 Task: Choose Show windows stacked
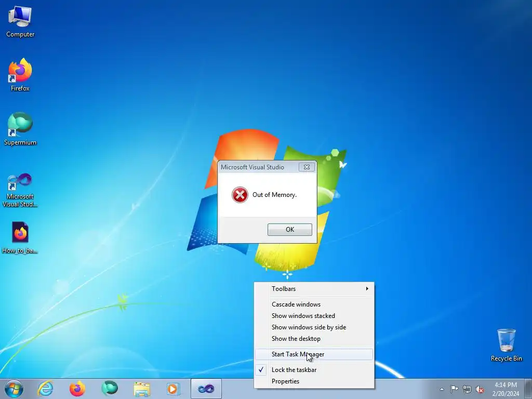pos(314,316)
